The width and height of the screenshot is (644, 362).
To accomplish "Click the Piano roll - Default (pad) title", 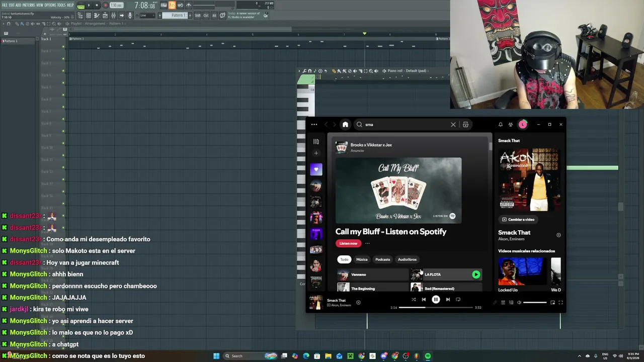I will [407, 71].
